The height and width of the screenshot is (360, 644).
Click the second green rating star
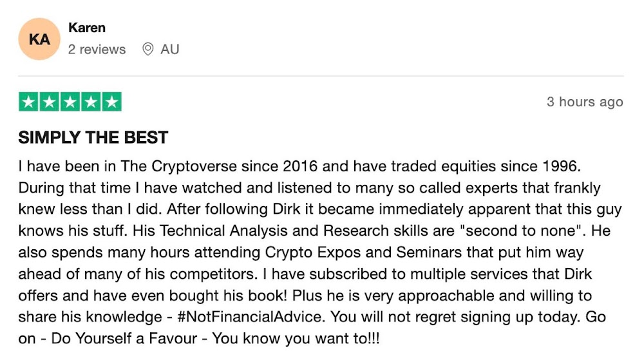49,102
